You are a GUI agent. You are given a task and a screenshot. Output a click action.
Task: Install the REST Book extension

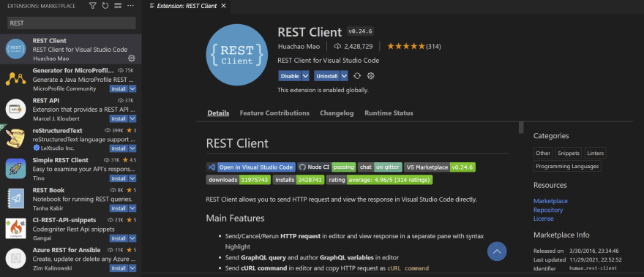pyautogui.click(x=119, y=208)
